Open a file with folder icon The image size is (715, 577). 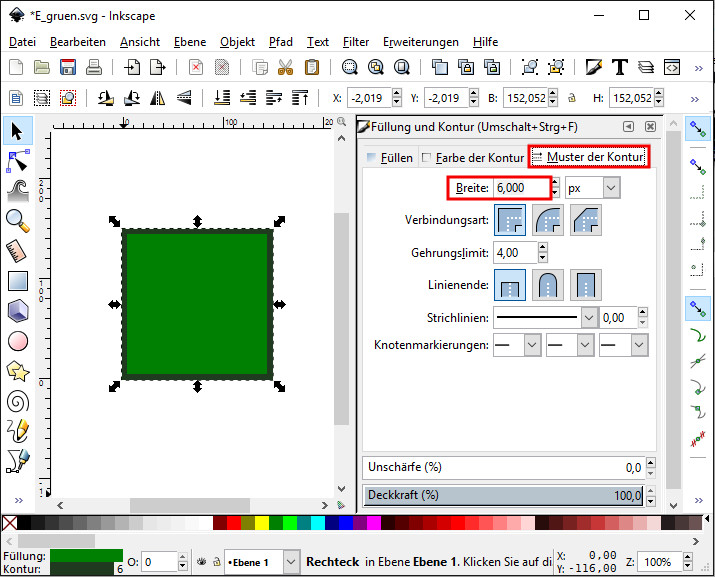coord(41,68)
